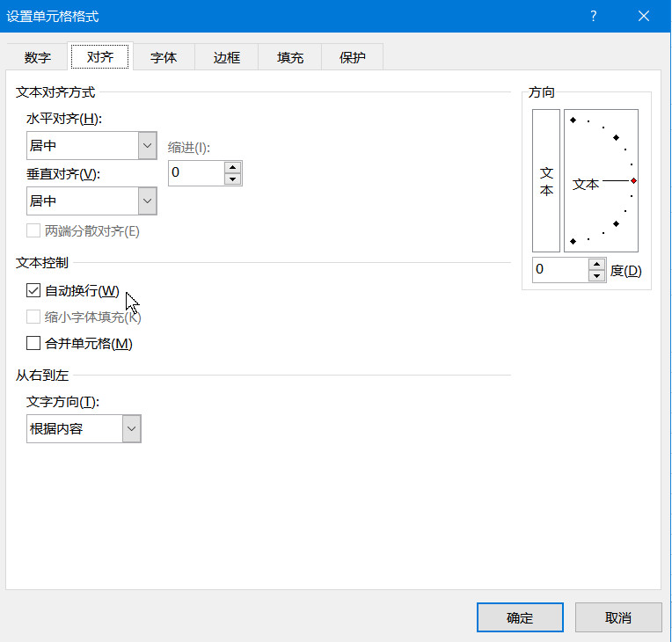This screenshot has width=672, height=642.
Task: Toggle the 两端分散对齐 checkbox
Action: click(x=33, y=231)
